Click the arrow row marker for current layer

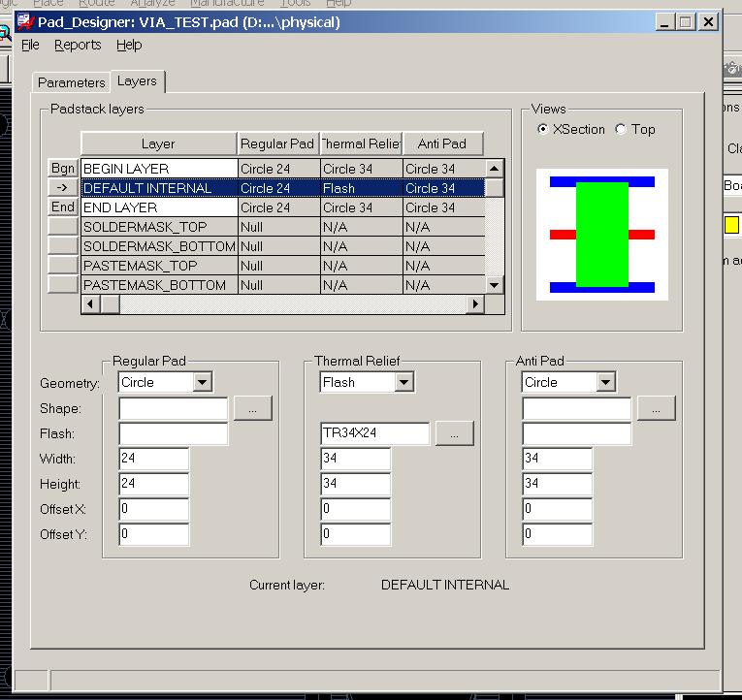(63, 188)
